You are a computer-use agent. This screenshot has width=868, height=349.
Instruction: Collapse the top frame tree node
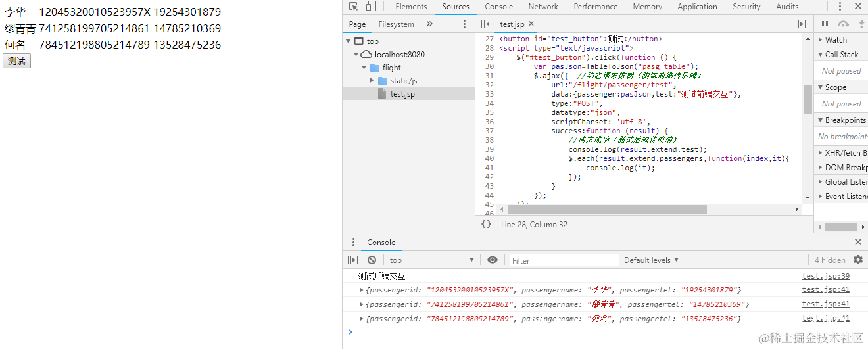pyautogui.click(x=349, y=41)
